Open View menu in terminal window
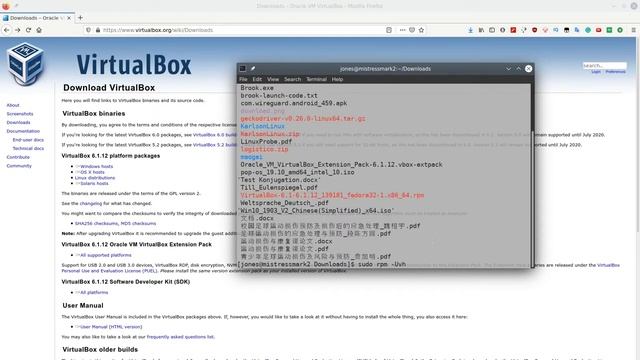The height and width of the screenshot is (360, 640). 273,79
